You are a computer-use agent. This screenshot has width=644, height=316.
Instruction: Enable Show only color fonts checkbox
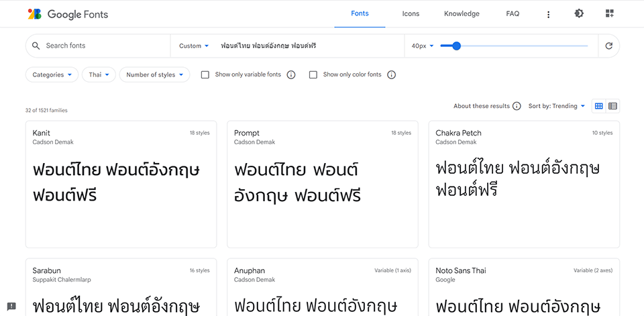[x=313, y=74]
